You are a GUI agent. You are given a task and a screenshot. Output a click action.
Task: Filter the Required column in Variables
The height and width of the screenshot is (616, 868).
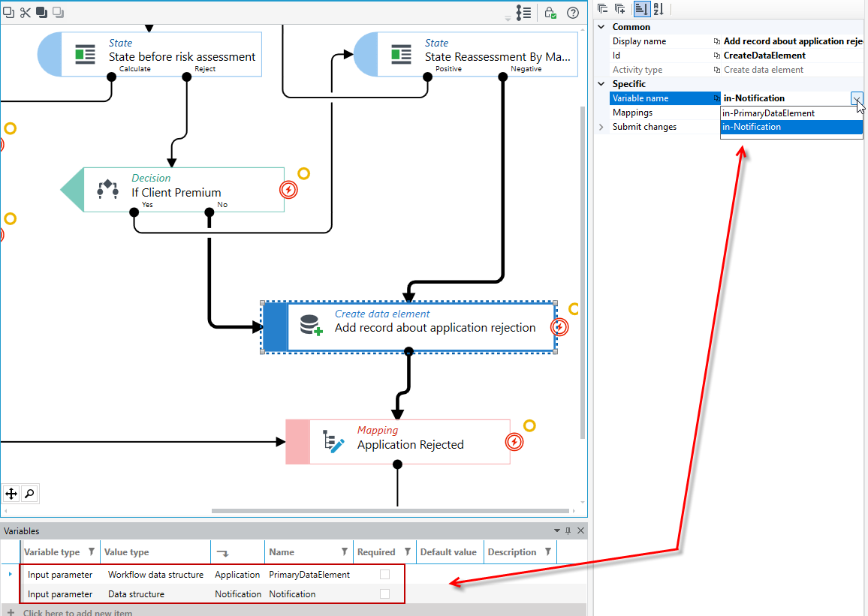pyautogui.click(x=408, y=552)
